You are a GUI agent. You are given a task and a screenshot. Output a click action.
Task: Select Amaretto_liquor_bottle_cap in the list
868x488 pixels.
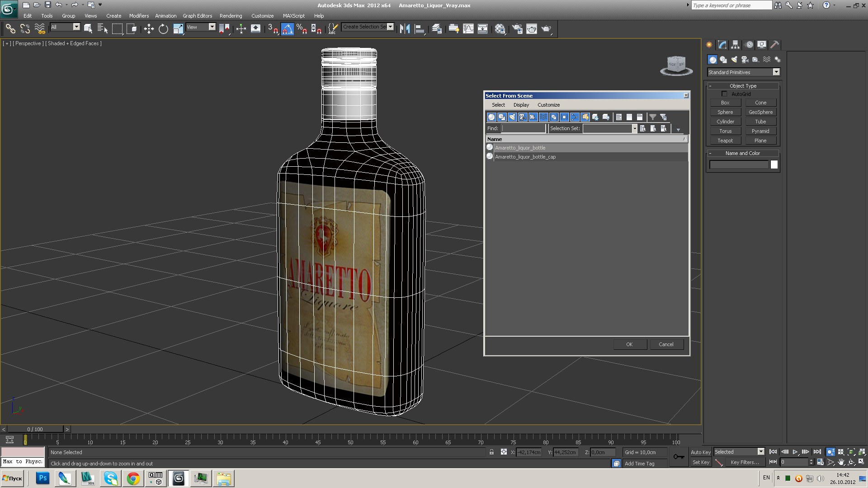[x=587, y=157]
